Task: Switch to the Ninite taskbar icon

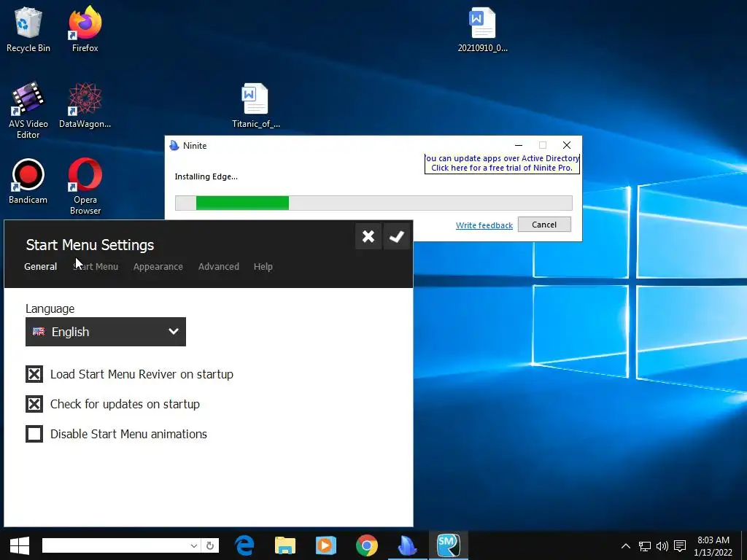Action: 407,545
